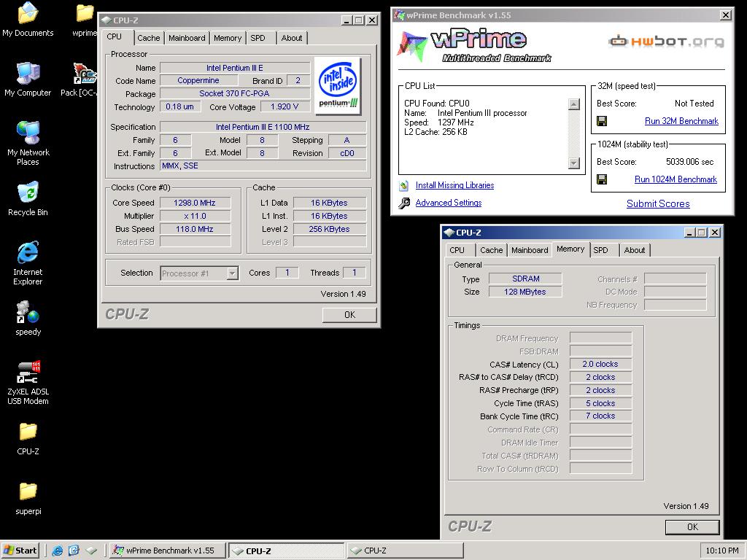Switch to Mainboard tab in left CPU-Z
Screen dimensions: 747x560
(x=187, y=38)
